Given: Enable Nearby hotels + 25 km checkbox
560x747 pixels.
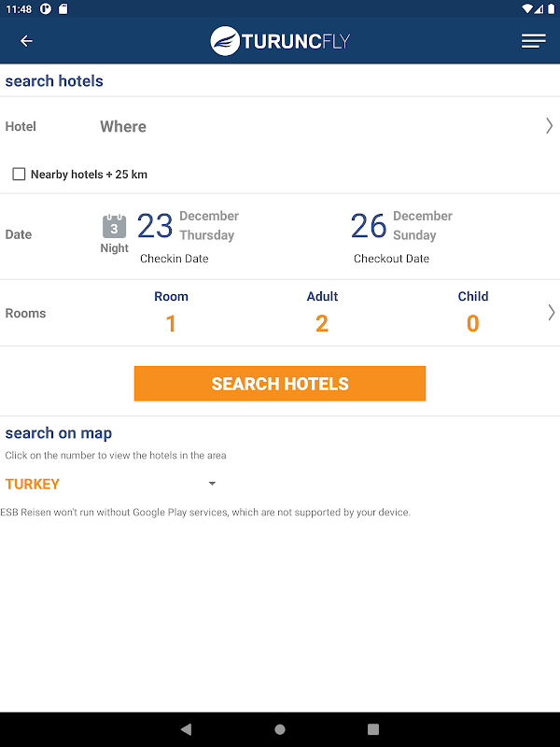Looking at the screenshot, I should coord(19,175).
